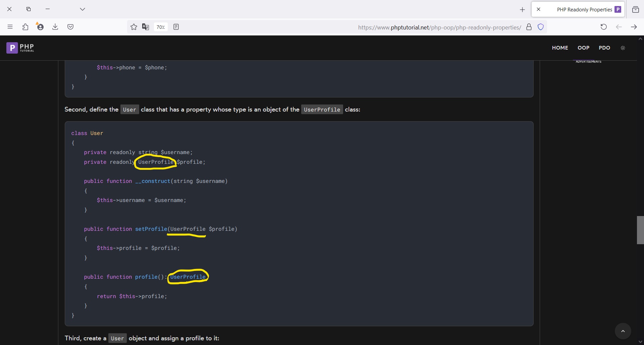Open Firefox View icon
This screenshot has height=345, width=644.
635,9
